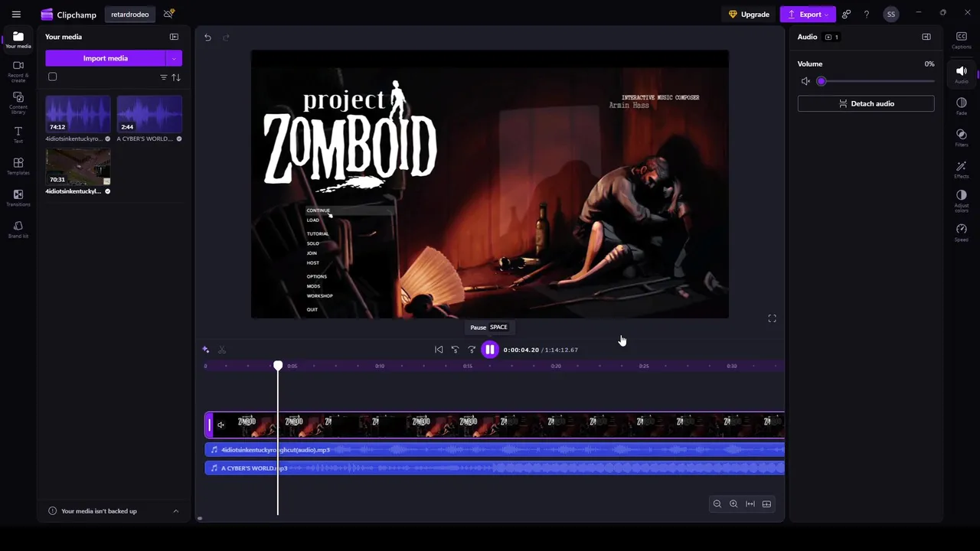
Task: Open the media filter icon
Action: coord(163,77)
